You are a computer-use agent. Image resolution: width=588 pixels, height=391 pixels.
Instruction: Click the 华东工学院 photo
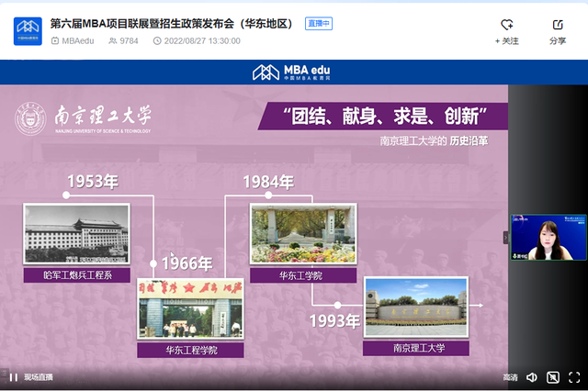(303, 234)
